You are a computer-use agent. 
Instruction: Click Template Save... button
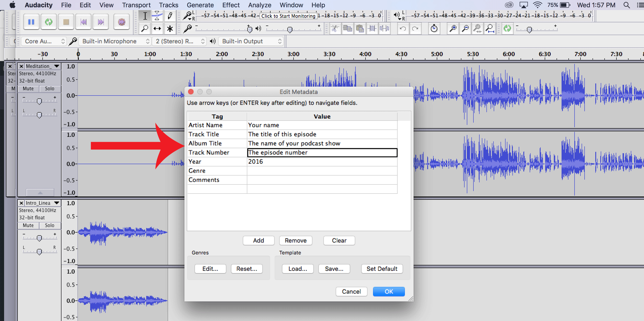point(334,269)
